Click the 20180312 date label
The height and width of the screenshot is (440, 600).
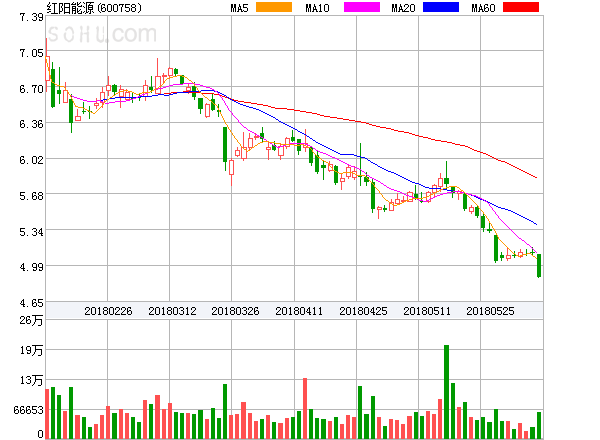[x=172, y=311]
